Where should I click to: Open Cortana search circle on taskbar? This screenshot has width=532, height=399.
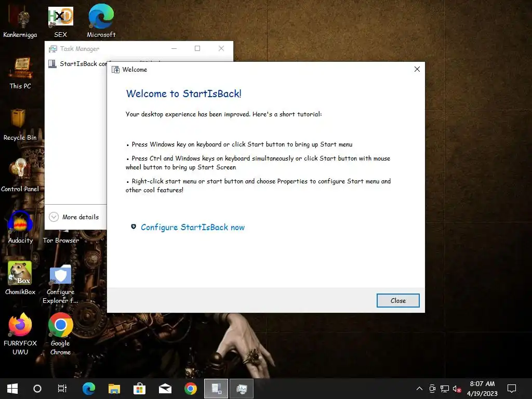(x=37, y=389)
